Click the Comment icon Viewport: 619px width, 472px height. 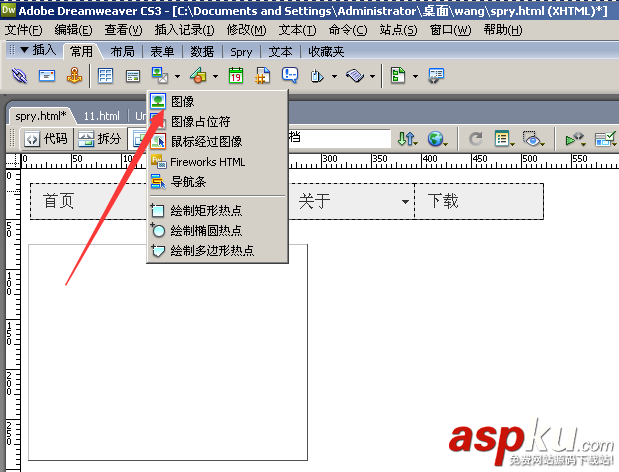coord(290,75)
